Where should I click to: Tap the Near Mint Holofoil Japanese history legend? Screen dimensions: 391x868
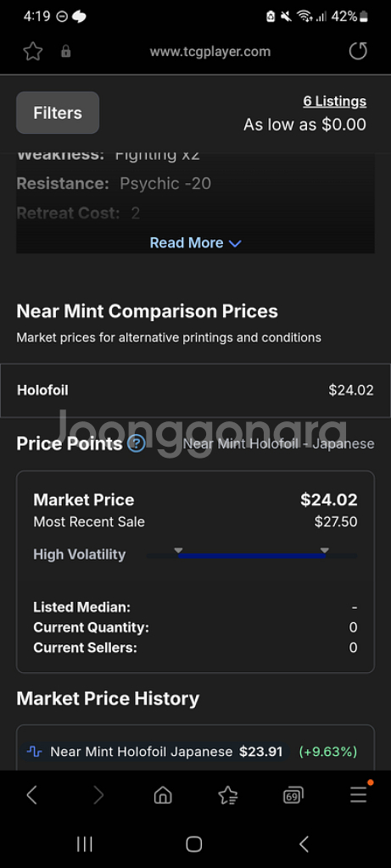[x=155, y=752]
